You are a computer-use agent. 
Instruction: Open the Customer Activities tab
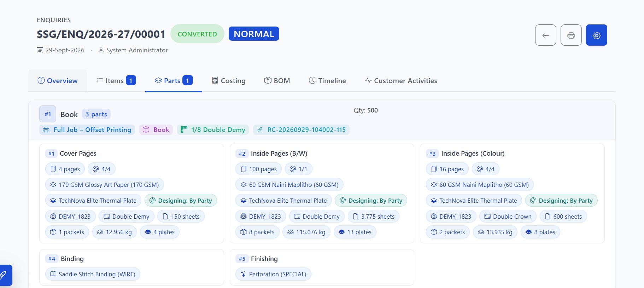click(x=401, y=81)
